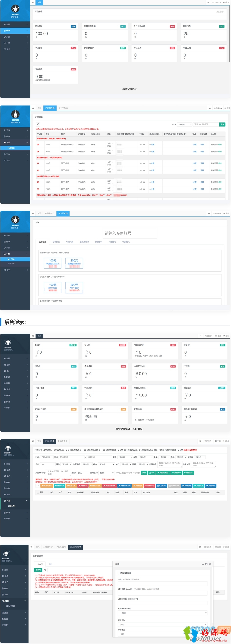
Task: Click the 5922933 crown avatar on admin 首页 dashboard
Action: [x=8, y=341]
